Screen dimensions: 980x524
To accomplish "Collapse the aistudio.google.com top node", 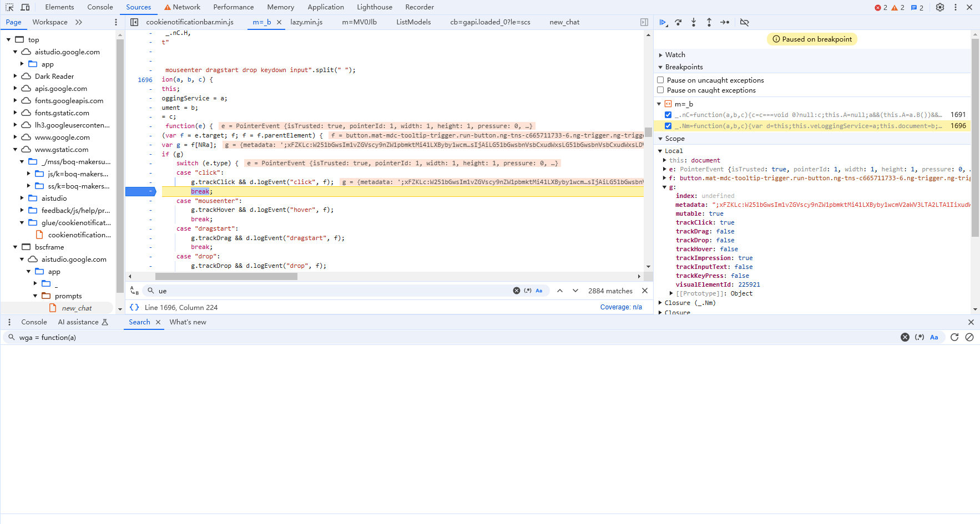I will 16,52.
